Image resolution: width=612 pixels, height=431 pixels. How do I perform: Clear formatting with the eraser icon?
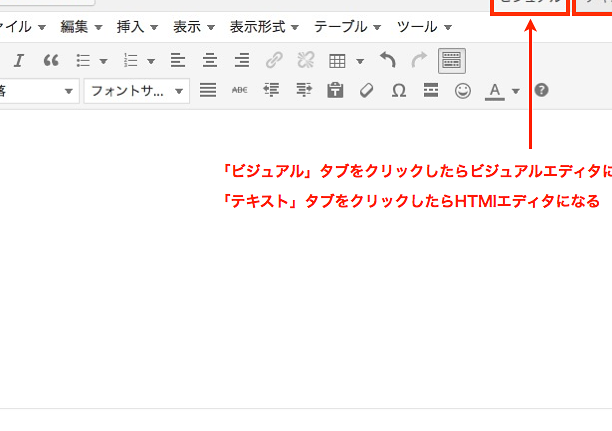tap(366, 91)
